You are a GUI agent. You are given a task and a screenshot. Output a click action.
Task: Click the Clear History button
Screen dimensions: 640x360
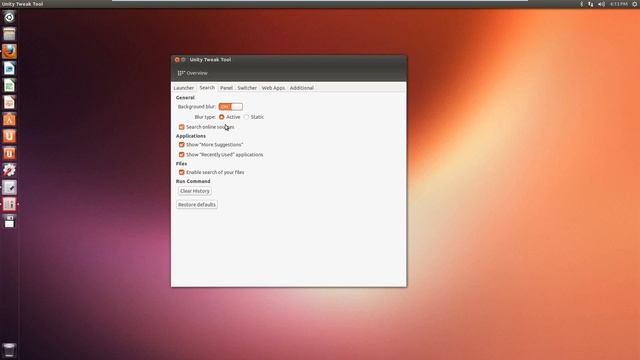coord(195,191)
